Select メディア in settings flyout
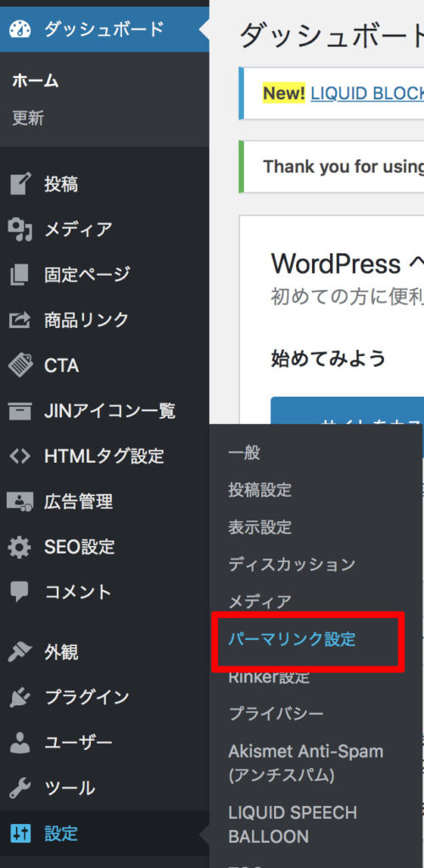This screenshot has height=868, width=424. [259, 601]
